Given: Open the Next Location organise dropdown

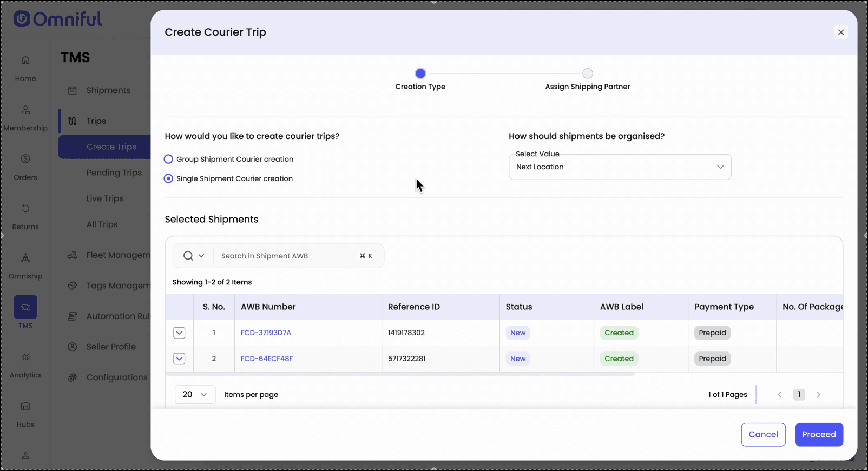Looking at the screenshot, I should coord(620,167).
